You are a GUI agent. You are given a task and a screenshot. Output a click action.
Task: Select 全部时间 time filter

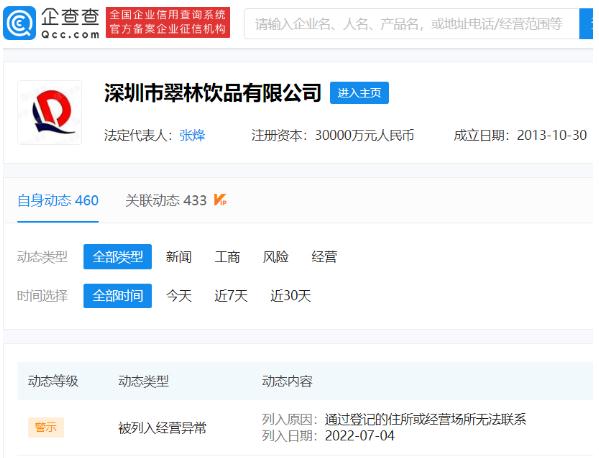click(118, 296)
